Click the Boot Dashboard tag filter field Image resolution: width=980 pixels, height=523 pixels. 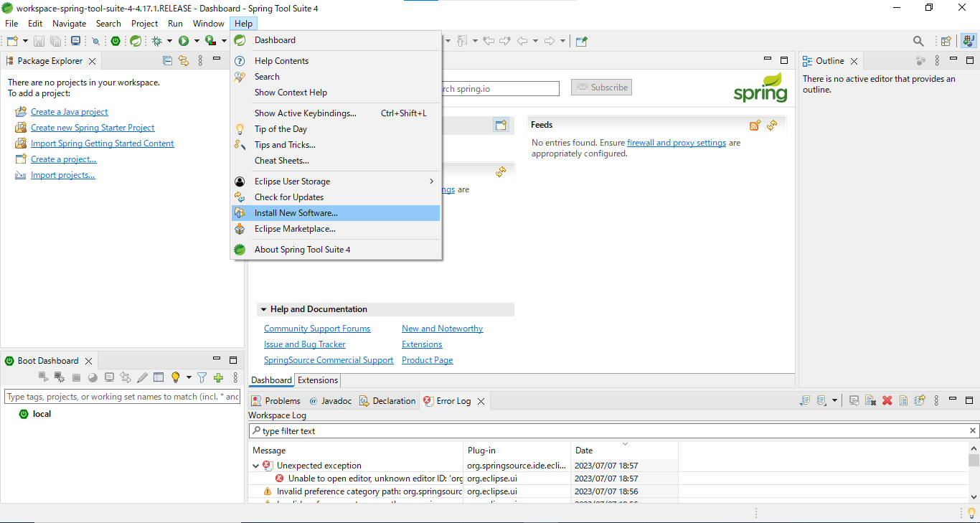point(123,397)
